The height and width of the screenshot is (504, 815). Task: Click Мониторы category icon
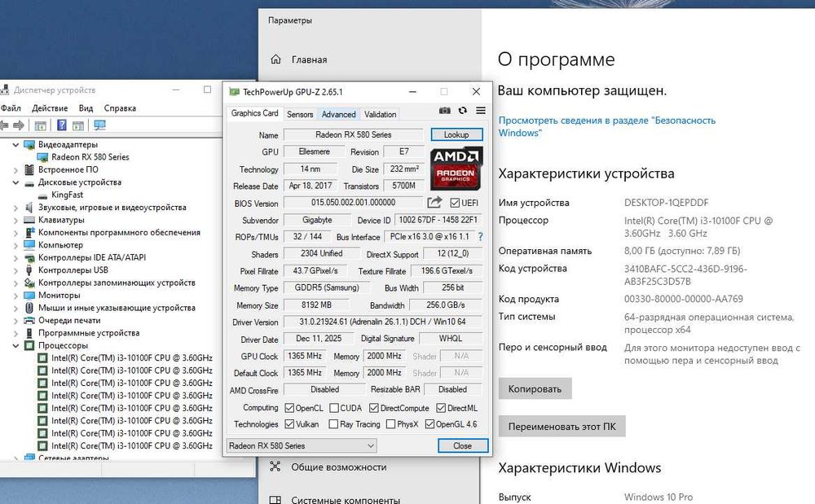29,296
